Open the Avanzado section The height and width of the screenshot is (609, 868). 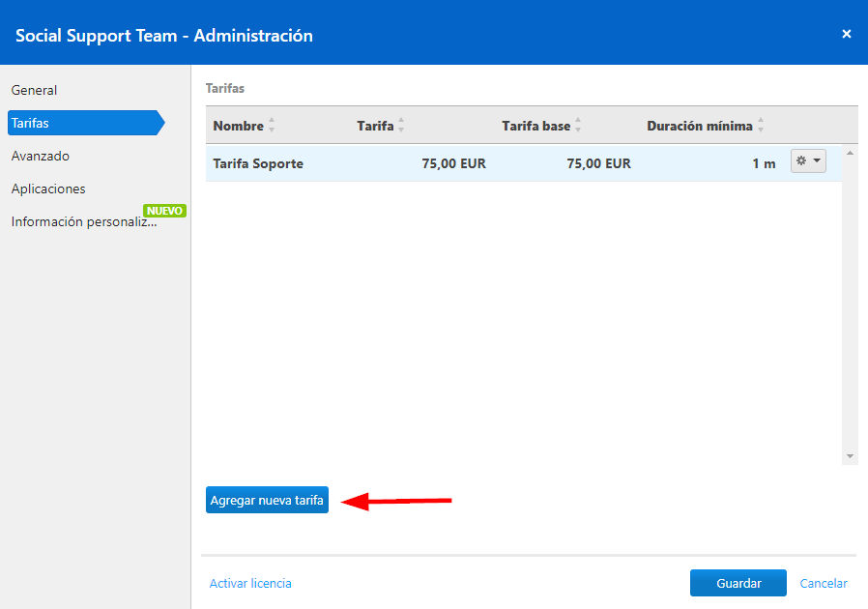(x=41, y=157)
